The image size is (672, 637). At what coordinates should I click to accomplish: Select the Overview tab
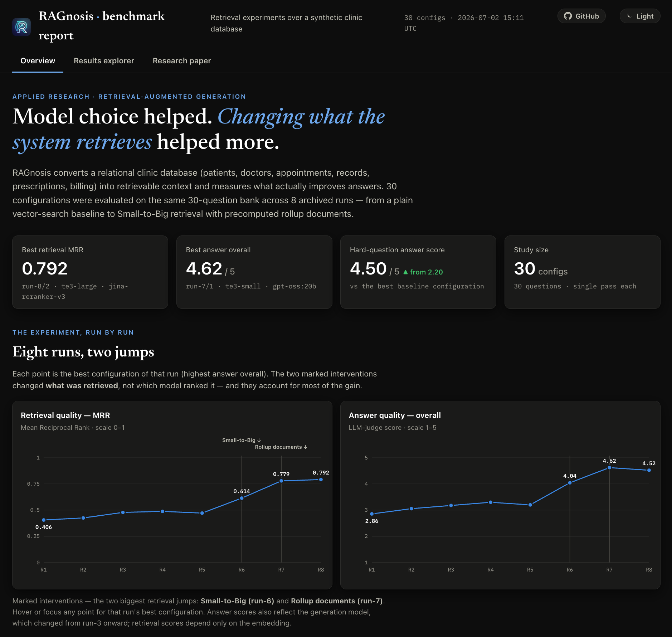coord(38,61)
